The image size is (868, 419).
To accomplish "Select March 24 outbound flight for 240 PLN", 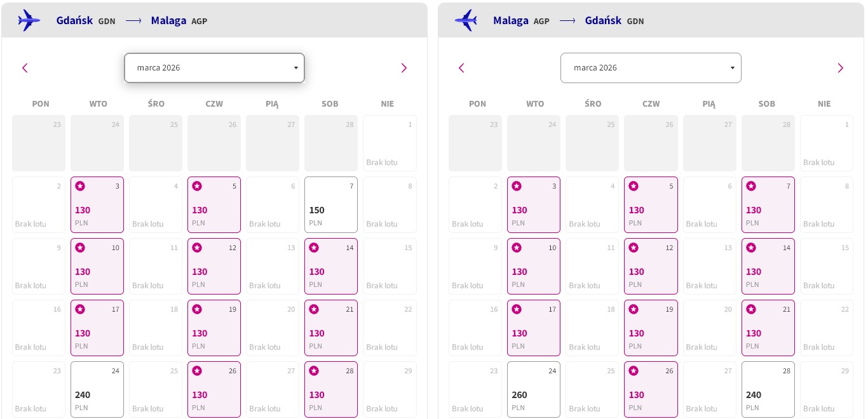I will tap(97, 389).
